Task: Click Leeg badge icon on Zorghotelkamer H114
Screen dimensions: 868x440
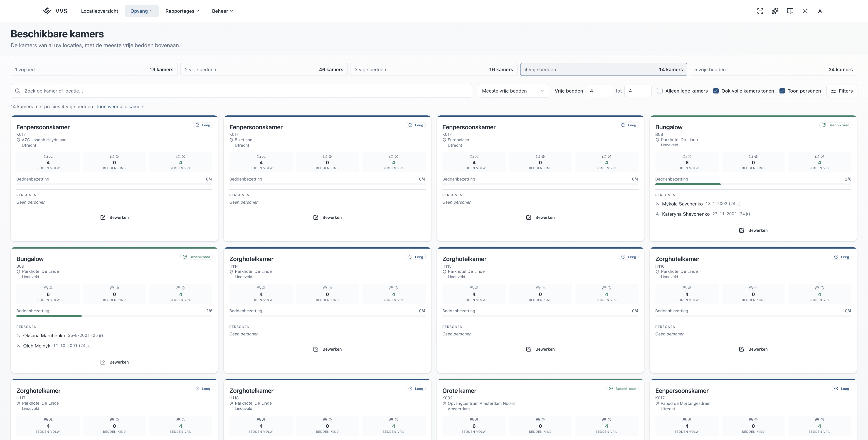Action: point(410,257)
